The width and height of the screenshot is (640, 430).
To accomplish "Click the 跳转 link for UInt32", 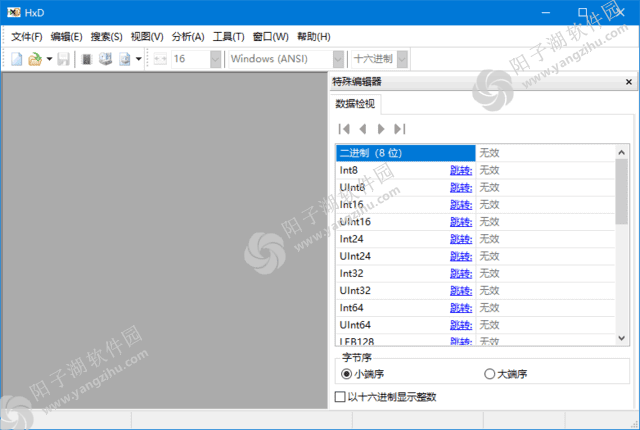I will point(461,291).
